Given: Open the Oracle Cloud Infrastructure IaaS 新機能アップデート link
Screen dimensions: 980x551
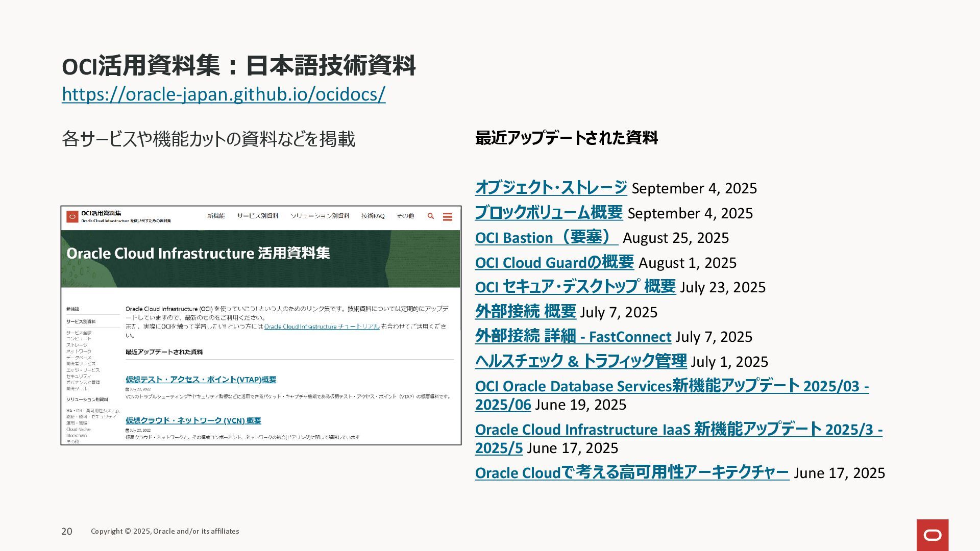Looking at the screenshot, I should 679,430.
